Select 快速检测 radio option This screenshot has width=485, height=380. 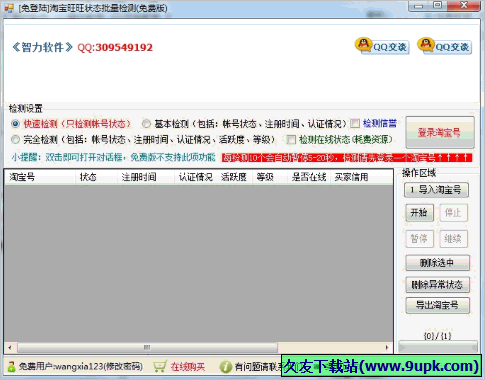coord(15,124)
